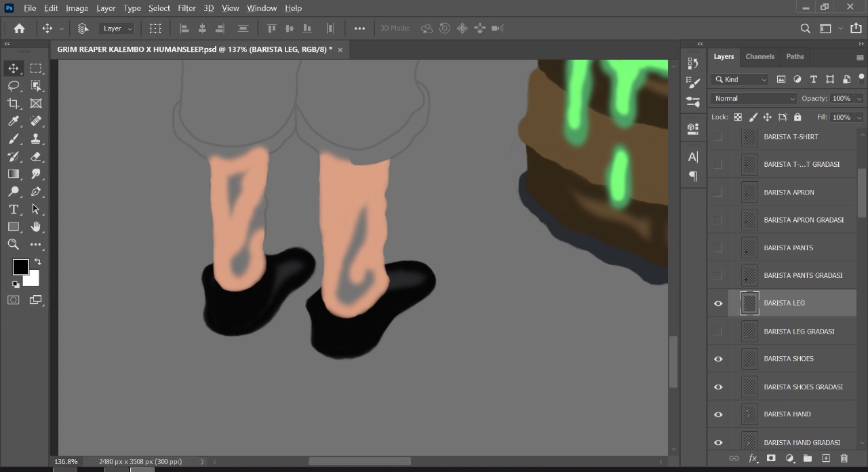Select the Path Selection tool

pyautogui.click(x=36, y=210)
